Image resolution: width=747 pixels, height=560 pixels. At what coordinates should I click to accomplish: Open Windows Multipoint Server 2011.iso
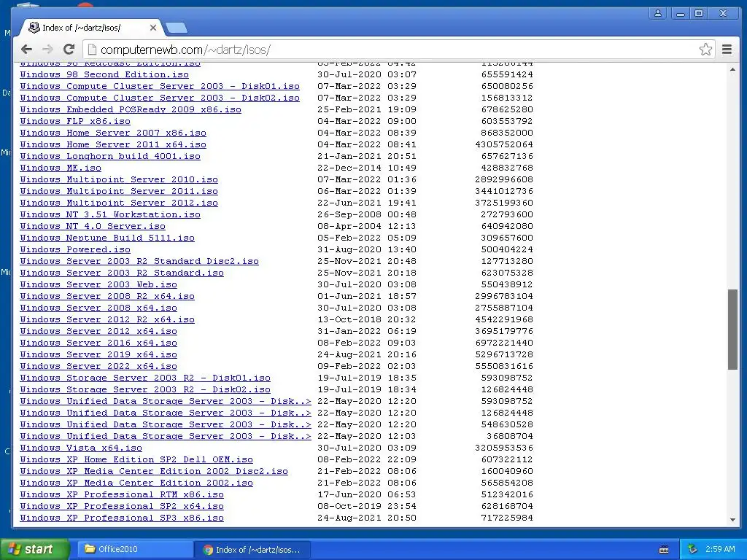tap(119, 192)
